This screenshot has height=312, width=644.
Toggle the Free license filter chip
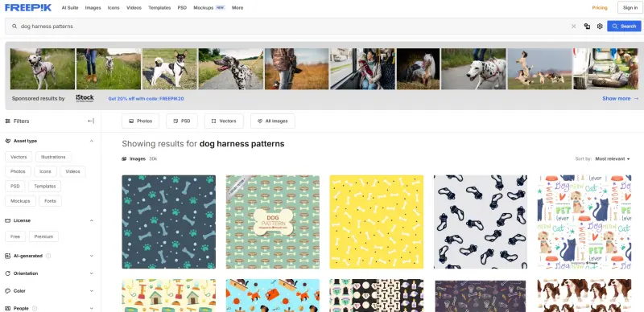click(15, 236)
